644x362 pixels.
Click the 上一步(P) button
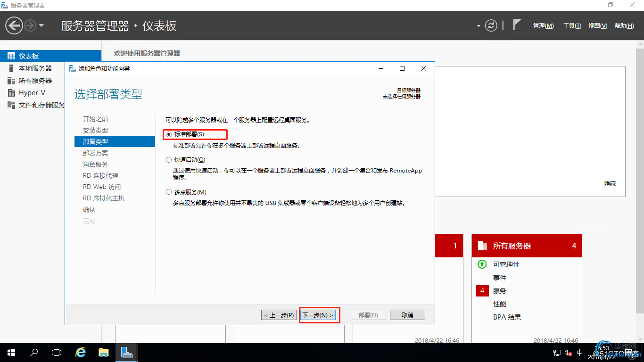coord(279,315)
